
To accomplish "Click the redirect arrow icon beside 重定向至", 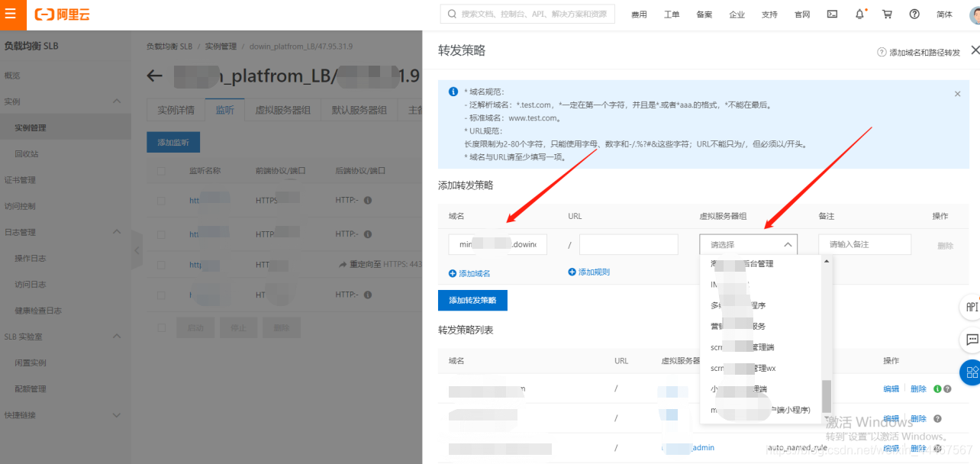I will tap(343, 264).
